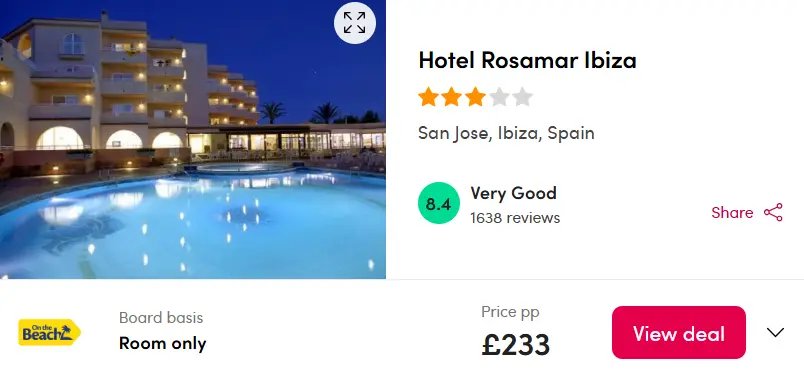Click the Price pp label
The image size is (804, 369).
tap(510, 312)
